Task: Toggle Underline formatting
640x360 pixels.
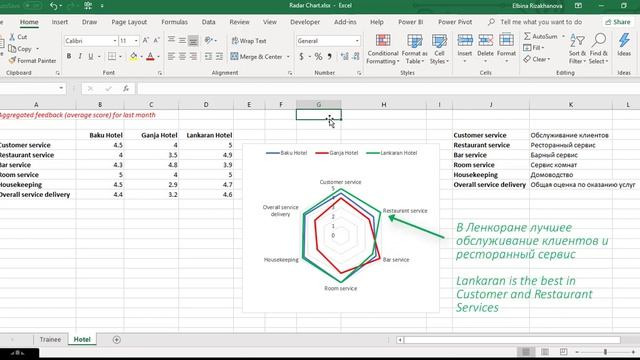Action: pyautogui.click(x=91, y=56)
